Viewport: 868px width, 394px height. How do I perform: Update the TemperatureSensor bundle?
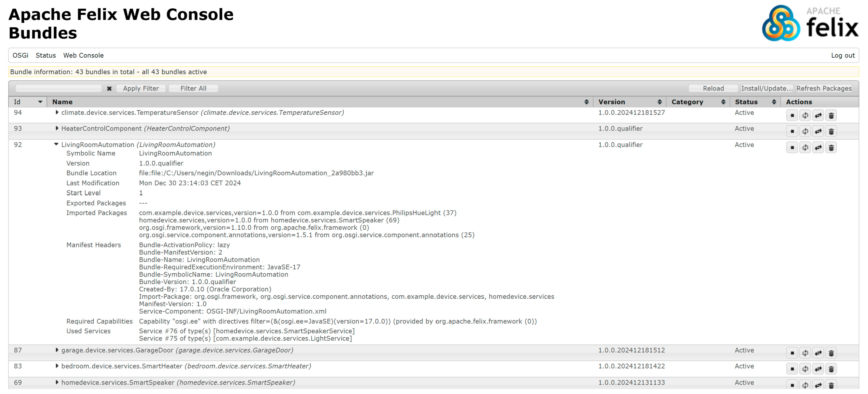(818, 115)
